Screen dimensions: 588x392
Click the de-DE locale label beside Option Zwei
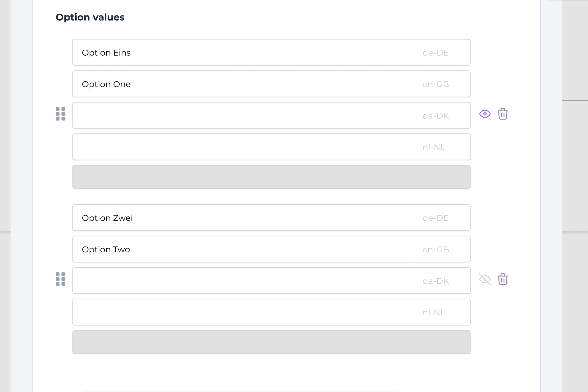pyautogui.click(x=435, y=218)
